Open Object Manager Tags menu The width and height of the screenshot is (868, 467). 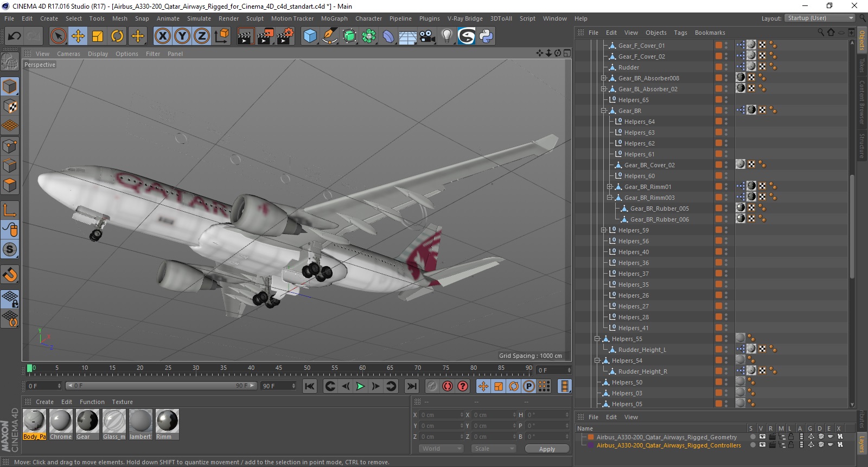(x=680, y=33)
